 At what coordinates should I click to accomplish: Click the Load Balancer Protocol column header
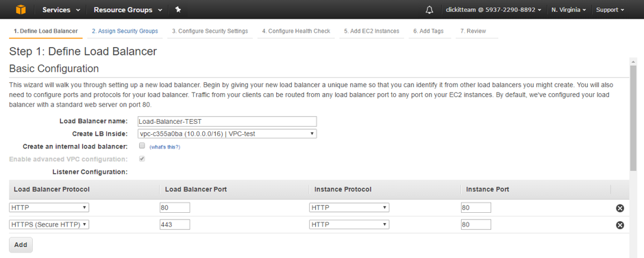point(52,190)
